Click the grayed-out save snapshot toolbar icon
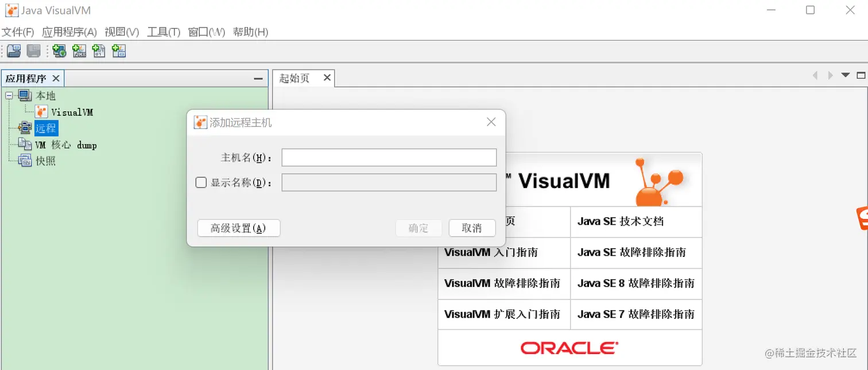Screen dimensions: 868x370 pyautogui.click(x=34, y=51)
